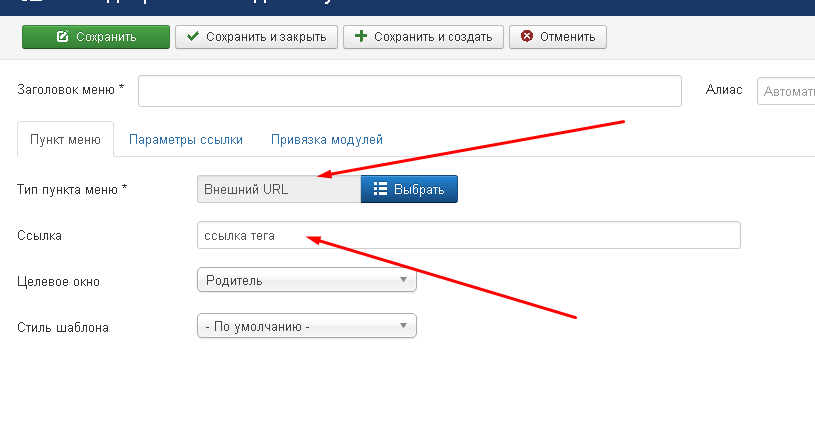Click the Заголовок меню field label
Screen dimensions: 815x443
pyautogui.click(x=70, y=89)
